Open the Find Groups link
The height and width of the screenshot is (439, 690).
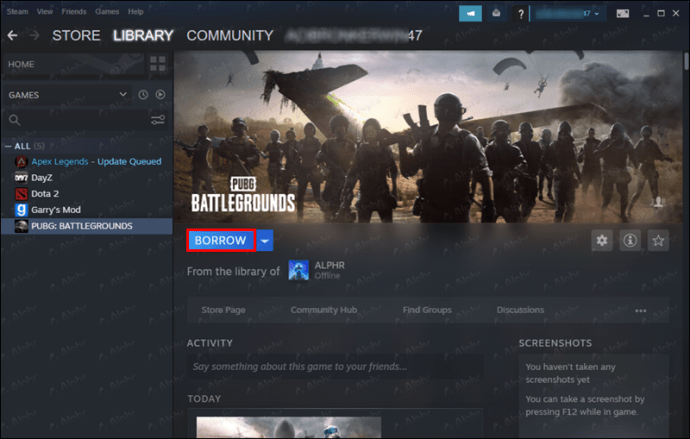click(x=427, y=310)
